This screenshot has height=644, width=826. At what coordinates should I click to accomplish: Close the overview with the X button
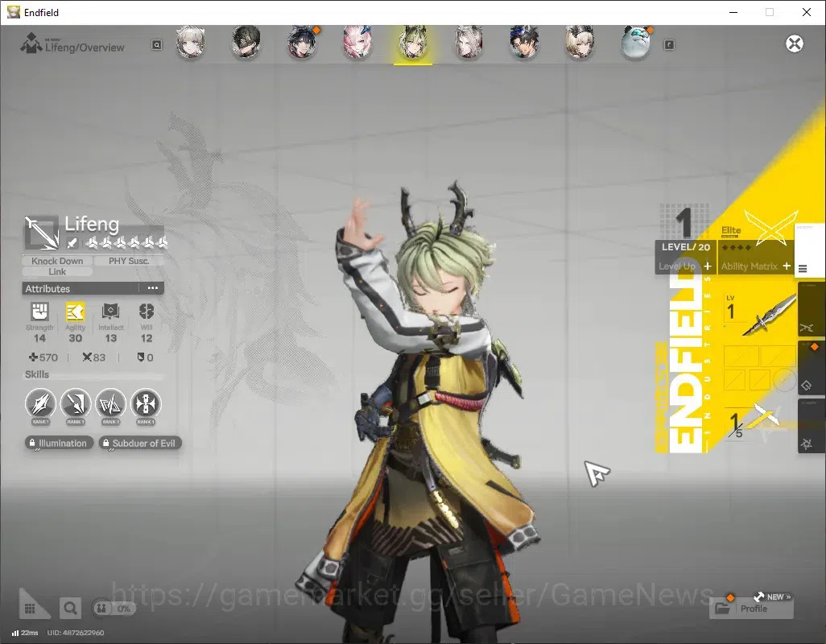tap(795, 43)
